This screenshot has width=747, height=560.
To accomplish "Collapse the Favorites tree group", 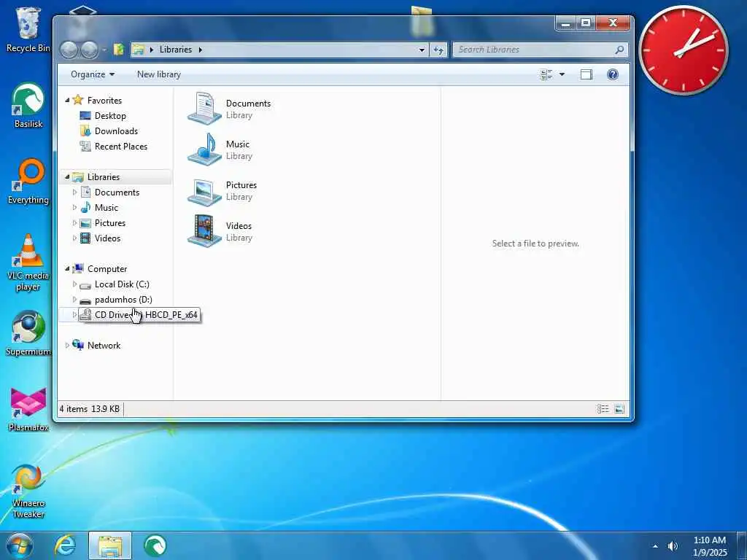I will (67, 100).
